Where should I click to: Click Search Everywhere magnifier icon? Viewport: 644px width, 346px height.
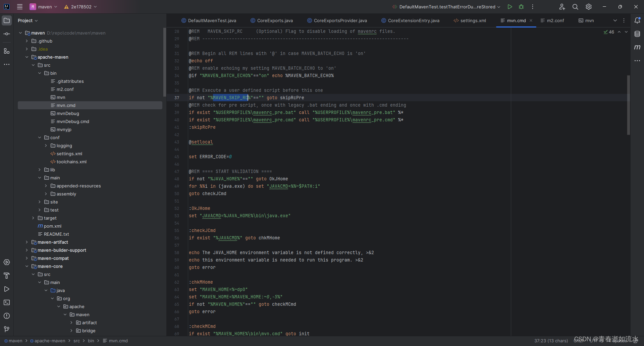coord(575,7)
